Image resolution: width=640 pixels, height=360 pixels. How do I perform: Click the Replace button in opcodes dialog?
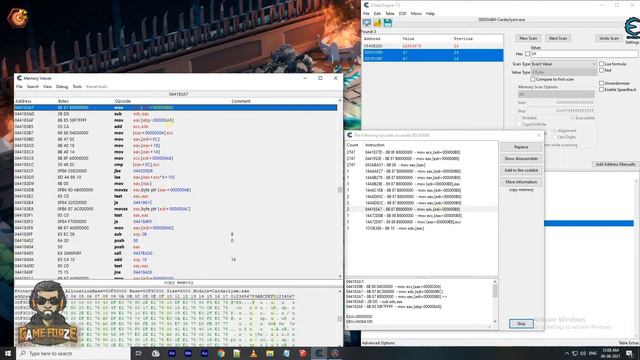pos(521,147)
